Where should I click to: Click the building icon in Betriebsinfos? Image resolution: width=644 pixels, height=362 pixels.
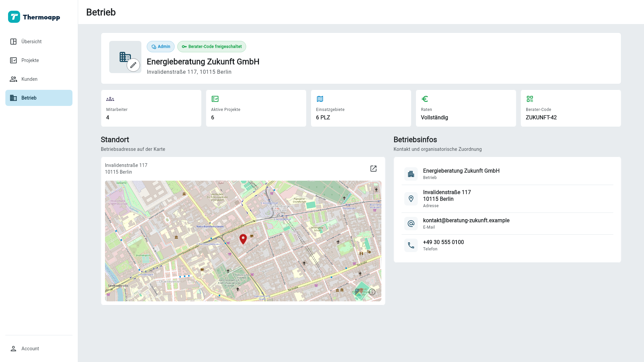coord(411,174)
